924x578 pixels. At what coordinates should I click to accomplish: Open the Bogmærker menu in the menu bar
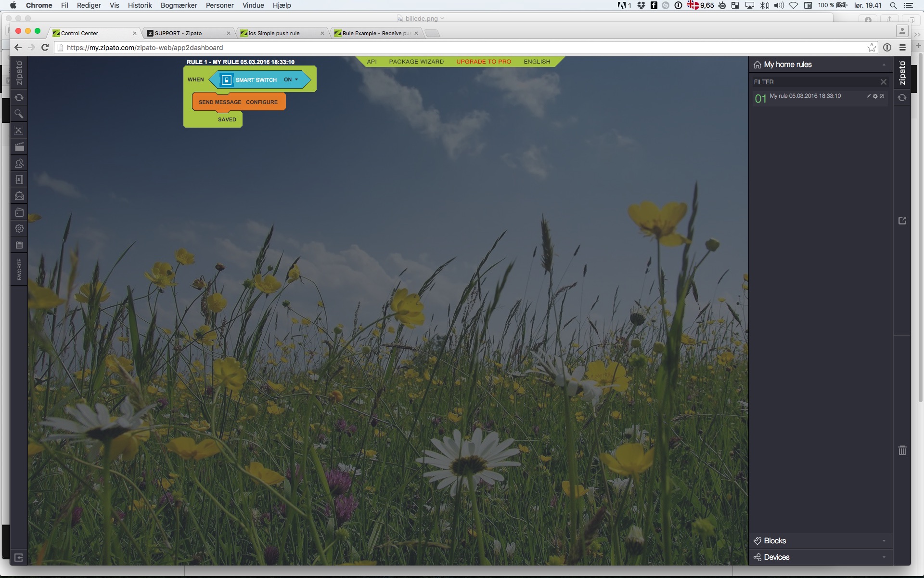[x=179, y=5]
